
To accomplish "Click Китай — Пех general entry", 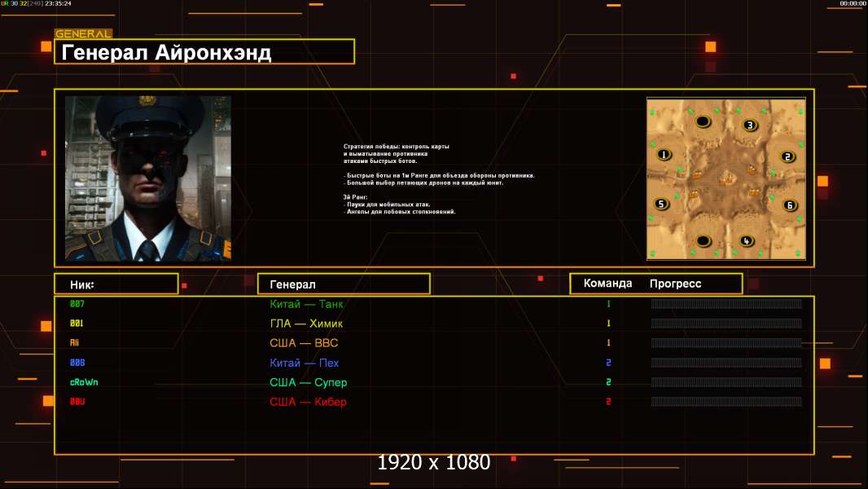I will coord(304,363).
